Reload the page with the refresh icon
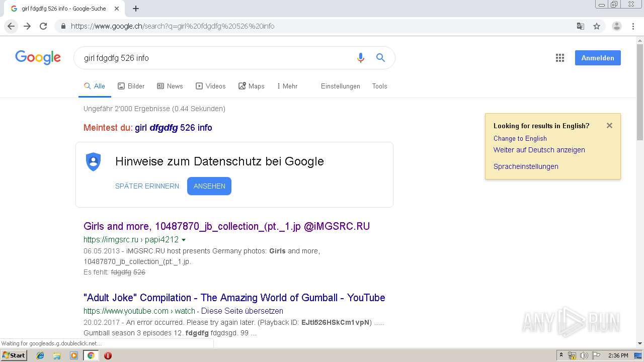 [x=43, y=26]
